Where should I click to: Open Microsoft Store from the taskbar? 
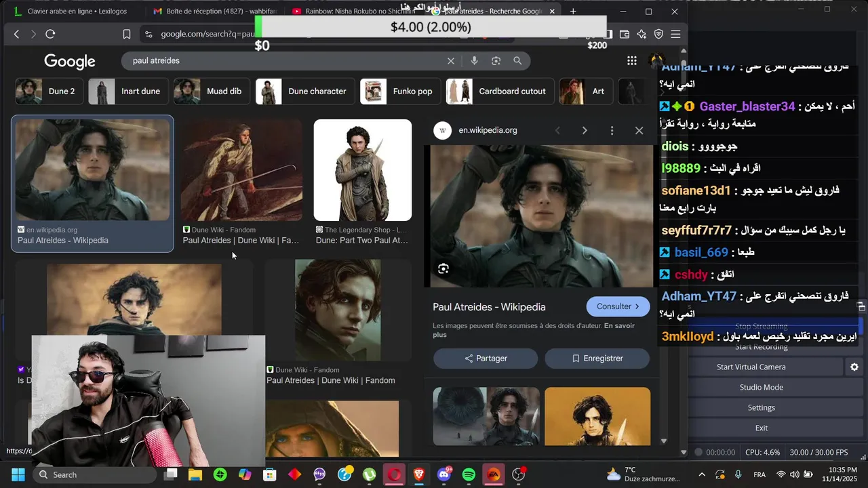coord(270,474)
